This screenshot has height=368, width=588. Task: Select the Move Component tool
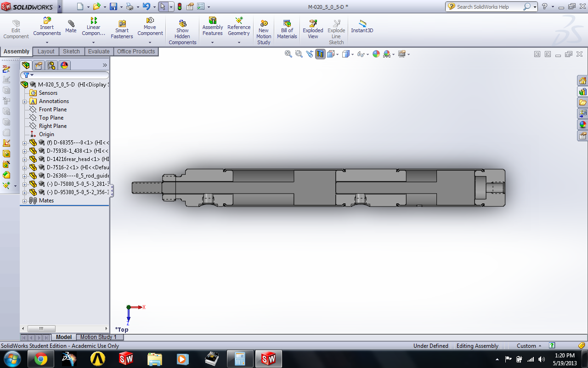click(x=150, y=27)
